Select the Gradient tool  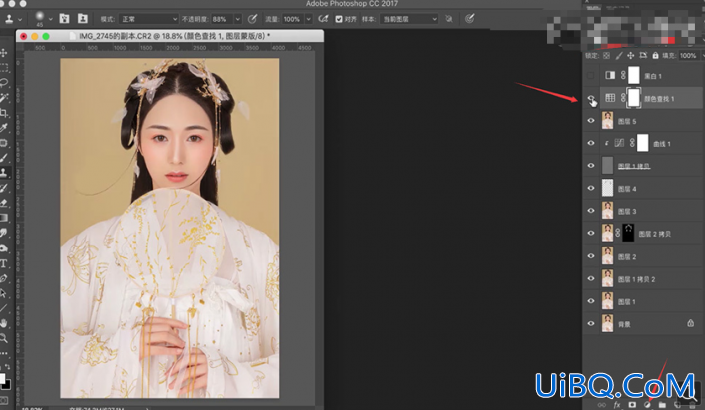click(4, 218)
